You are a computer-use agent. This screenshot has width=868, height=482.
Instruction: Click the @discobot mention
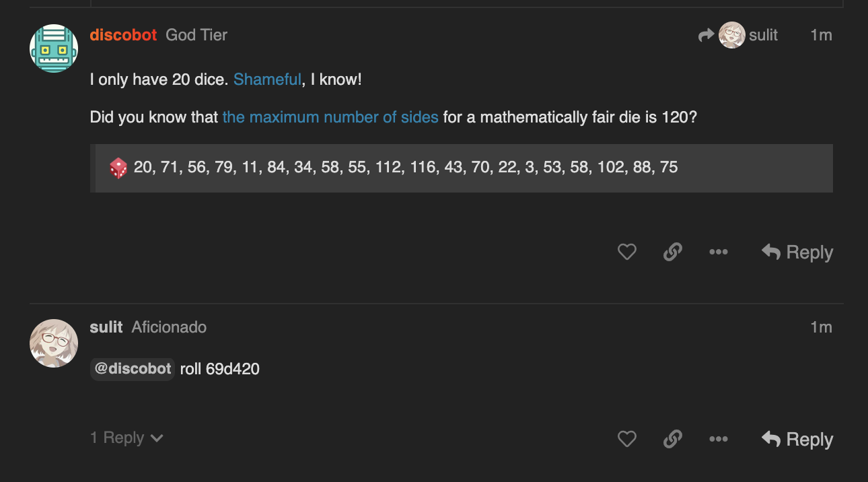133,369
